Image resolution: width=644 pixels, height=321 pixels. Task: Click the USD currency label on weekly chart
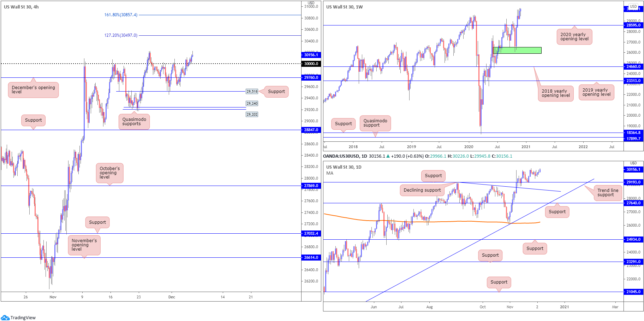[633, 6]
